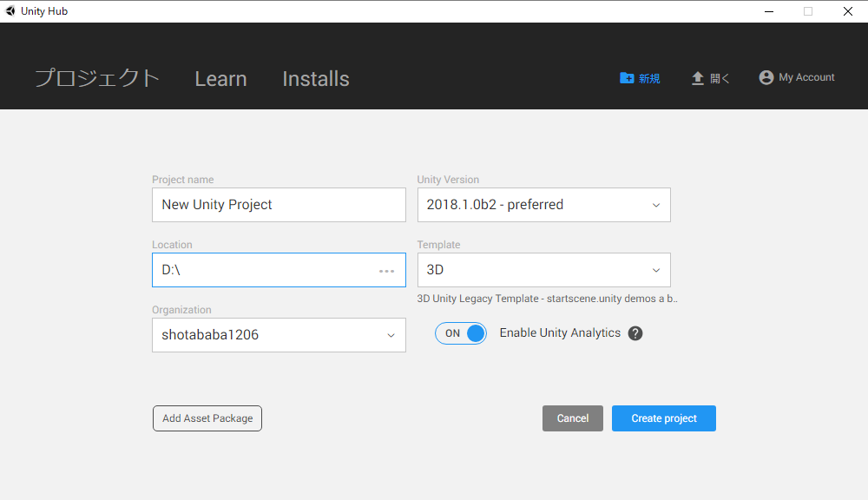868x500 pixels.
Task: Toggle the Unity Analytics ON switch
Action: point(461,333)
